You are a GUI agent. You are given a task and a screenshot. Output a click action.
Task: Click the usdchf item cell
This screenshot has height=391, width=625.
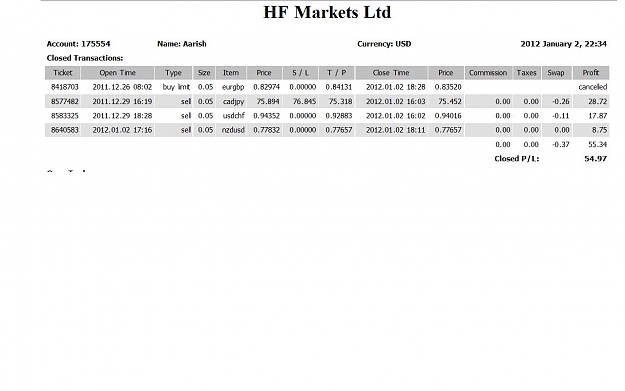click(x=233, y=116)
